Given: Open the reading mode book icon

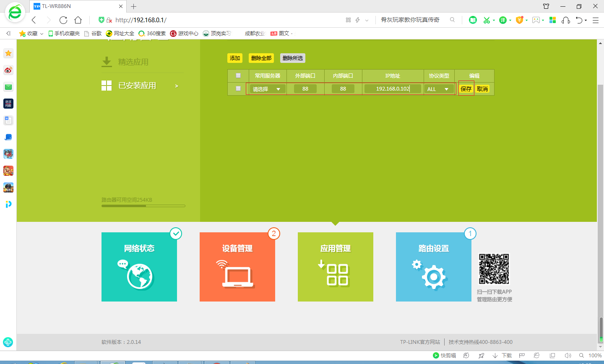Looking at the screenshot, I should [473, 20].
